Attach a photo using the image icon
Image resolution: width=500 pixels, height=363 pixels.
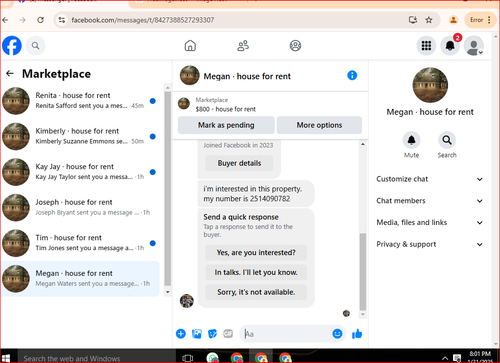coord(197,334)
